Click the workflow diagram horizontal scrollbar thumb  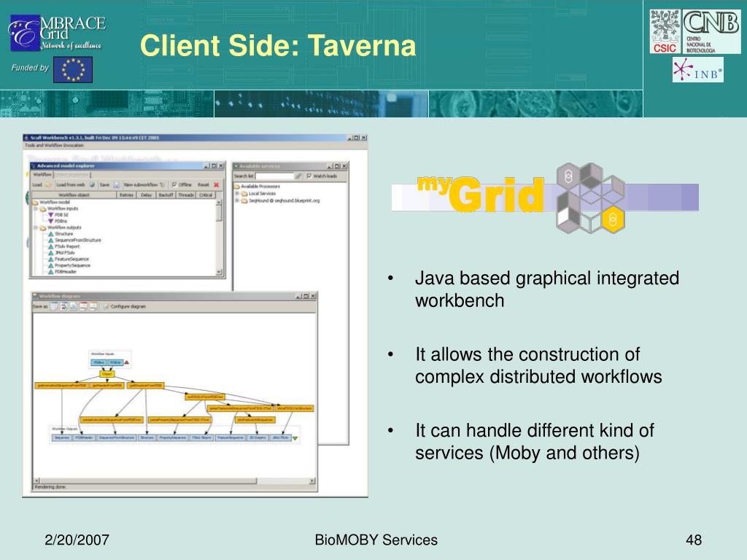click(x=149, y=481)
